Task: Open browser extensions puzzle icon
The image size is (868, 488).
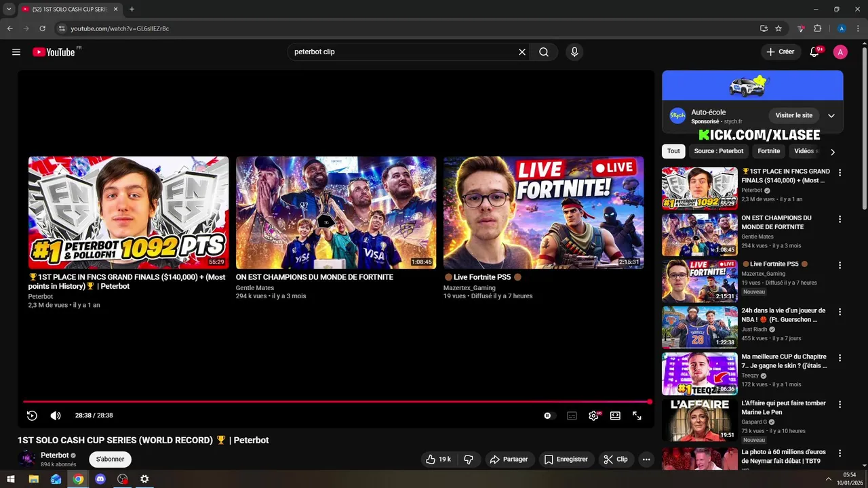Action: click(817, 28)
